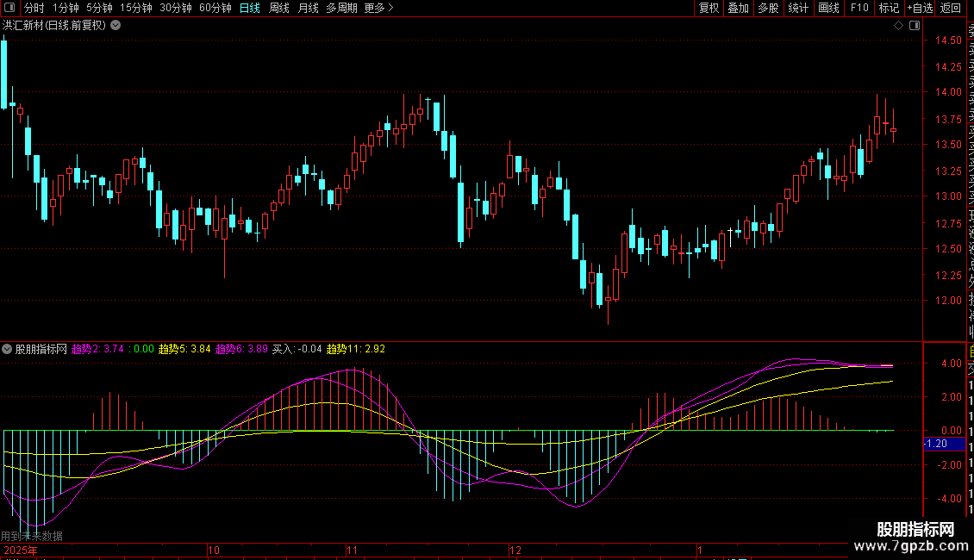Click the 2025年 date axis label
The width and height of the screenshot is (974, 560).
click(x=20, y=550)
